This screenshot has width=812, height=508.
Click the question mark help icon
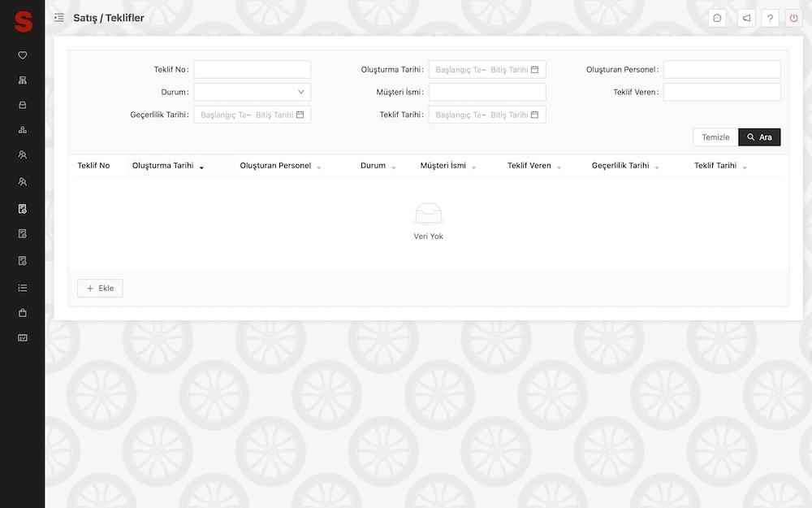[x=771, y=18]
